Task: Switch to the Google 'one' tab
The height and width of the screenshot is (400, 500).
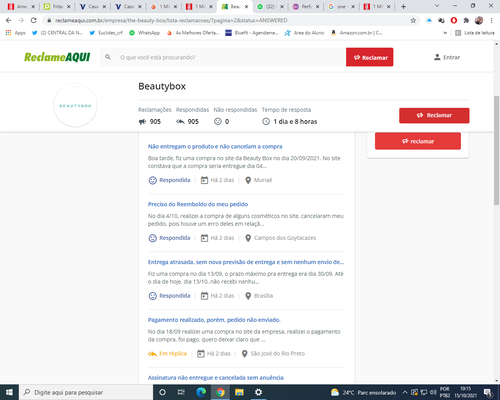Action: [x=342, y=6]
